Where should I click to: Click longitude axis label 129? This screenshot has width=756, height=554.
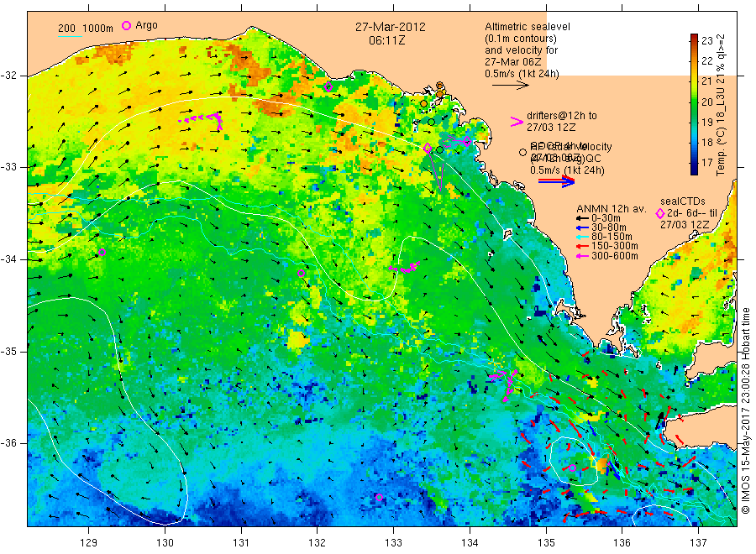(x=89, y=543)
